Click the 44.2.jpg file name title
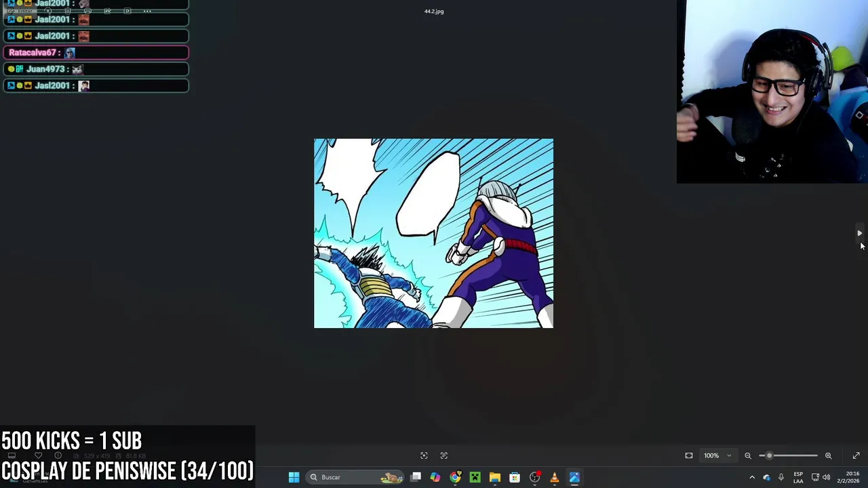868x488 pixels. (x=434, y=12)
